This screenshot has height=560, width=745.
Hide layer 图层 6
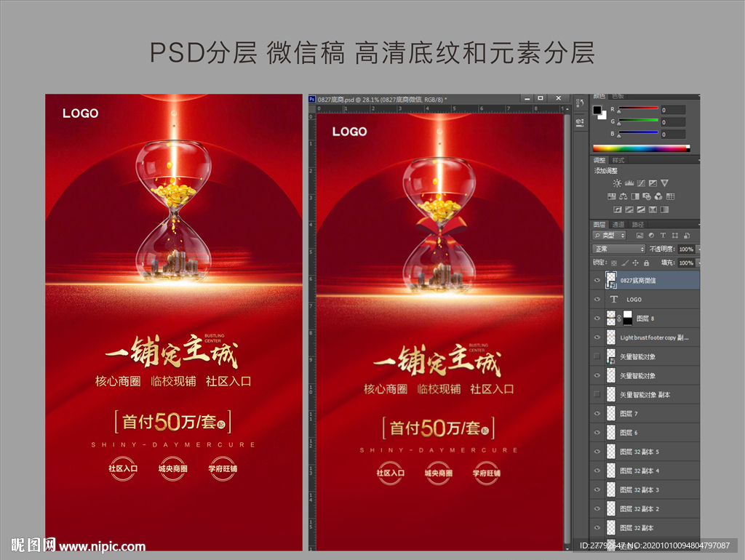coord(597,432)
